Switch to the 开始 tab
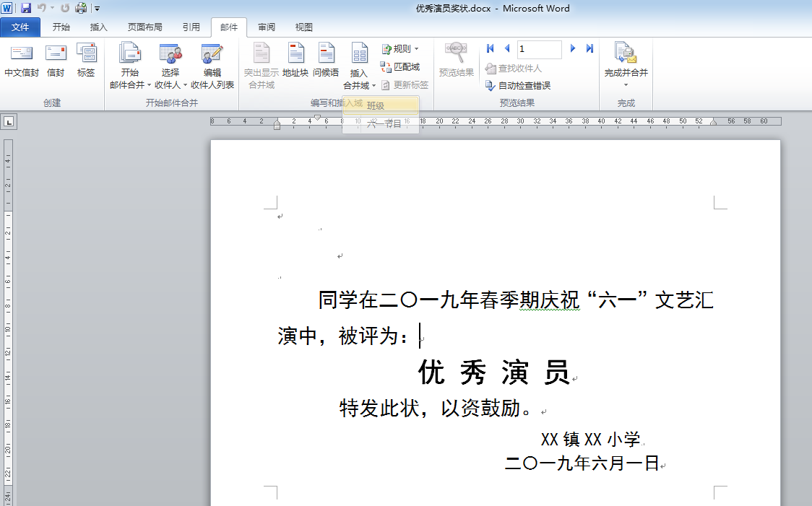The height and width of the screenshot is (506, 812). [x=61, y=27]
